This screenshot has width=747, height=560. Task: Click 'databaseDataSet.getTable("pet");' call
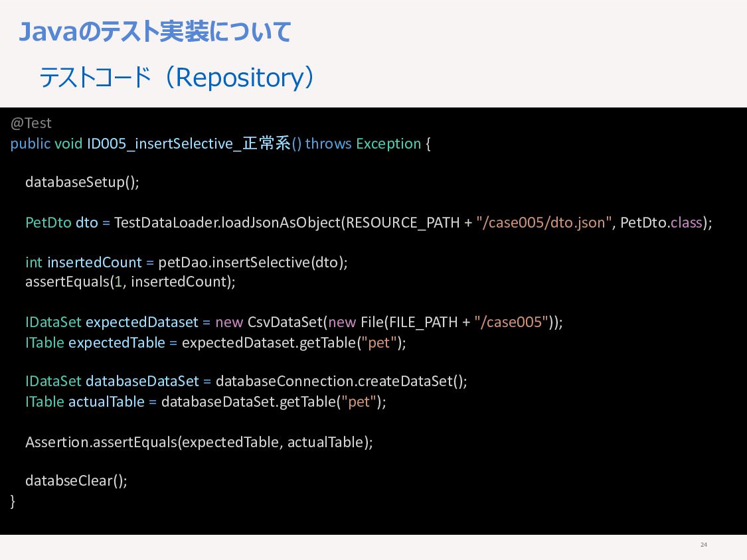coord(274,402)
